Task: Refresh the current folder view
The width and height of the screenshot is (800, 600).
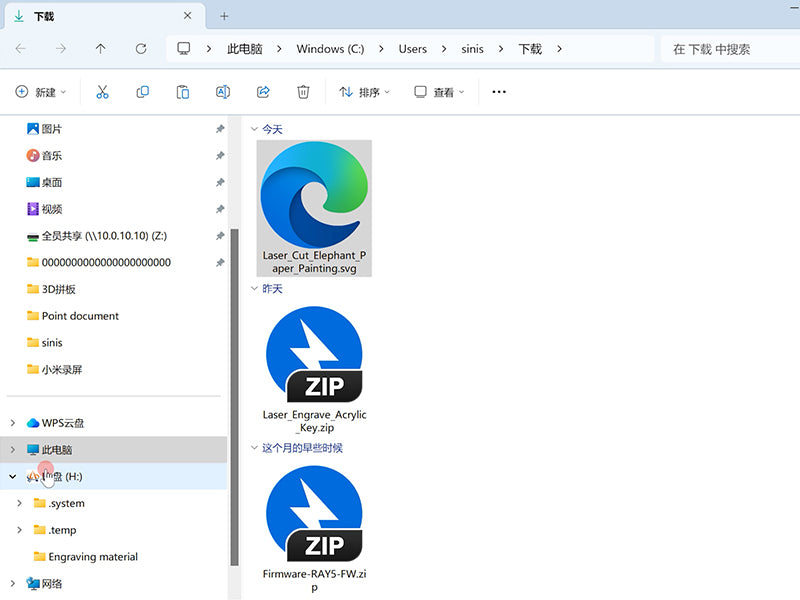Action: click(x=141, y=49)
